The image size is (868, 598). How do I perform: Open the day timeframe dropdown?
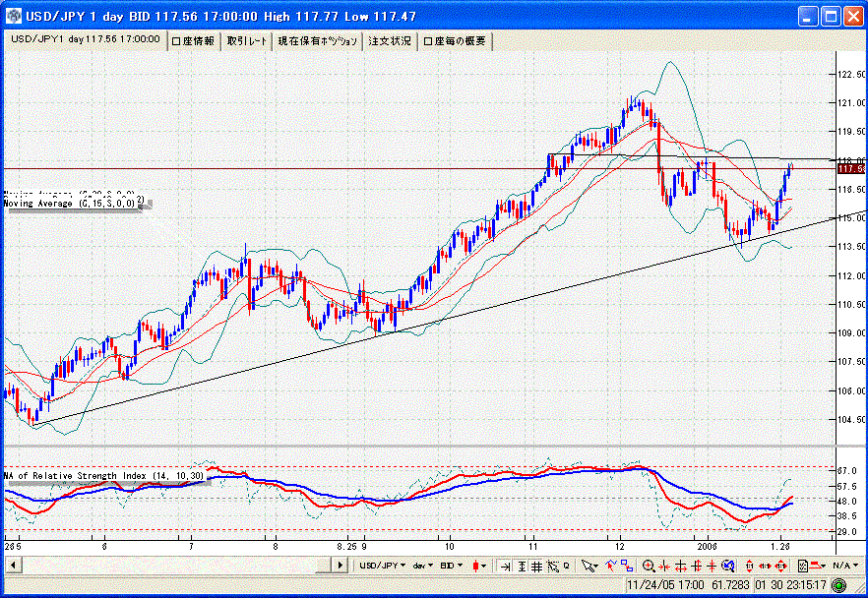point(424,566)
